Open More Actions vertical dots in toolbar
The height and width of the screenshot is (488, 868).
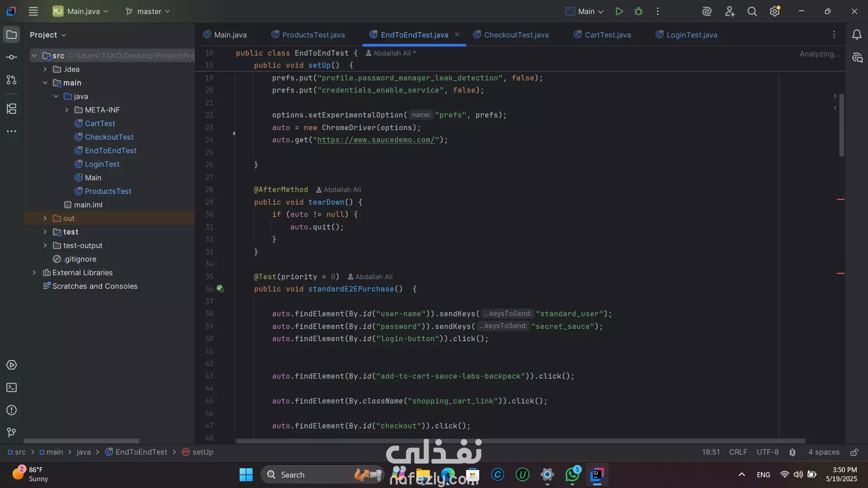pyautogui.click(x=658, y=11)
